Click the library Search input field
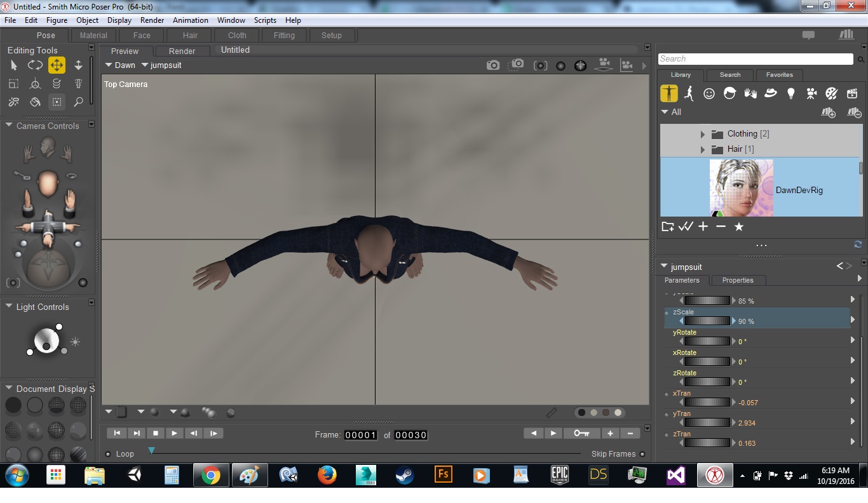 [755, 59]
